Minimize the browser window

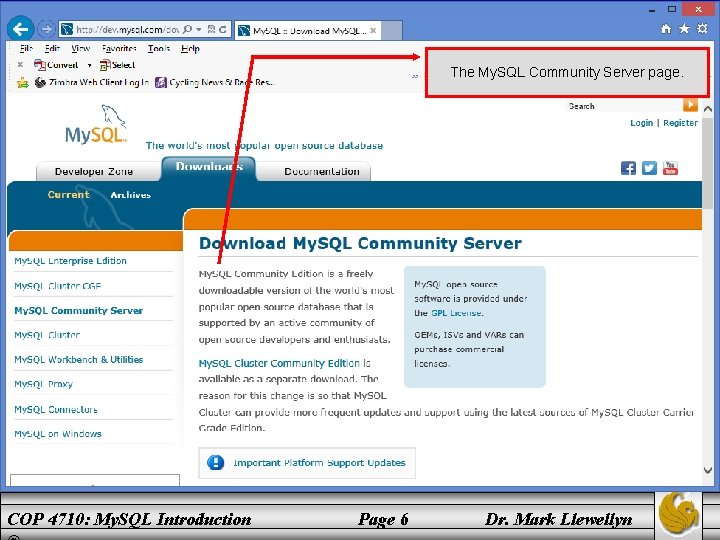click(652, 10)
